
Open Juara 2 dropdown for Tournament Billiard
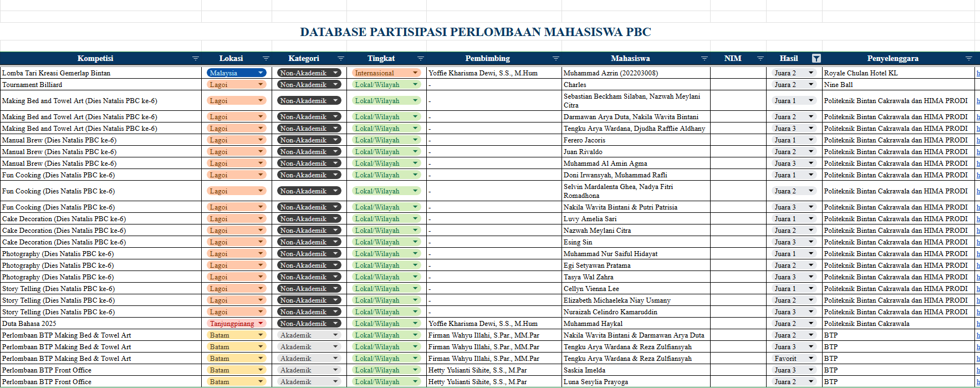pyautogui.click(x=811, y=85)
